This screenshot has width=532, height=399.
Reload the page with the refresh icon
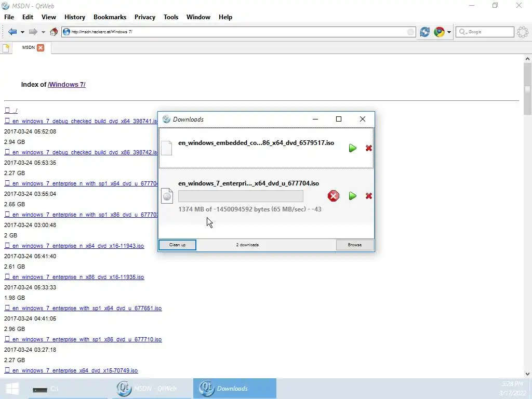point(425,32)
